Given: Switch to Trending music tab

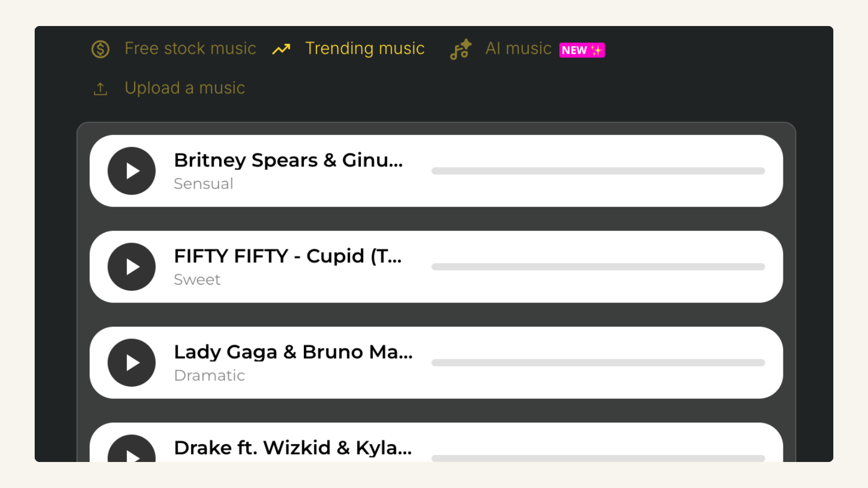Looking at the screenshot, I should (x=365, y=49).
